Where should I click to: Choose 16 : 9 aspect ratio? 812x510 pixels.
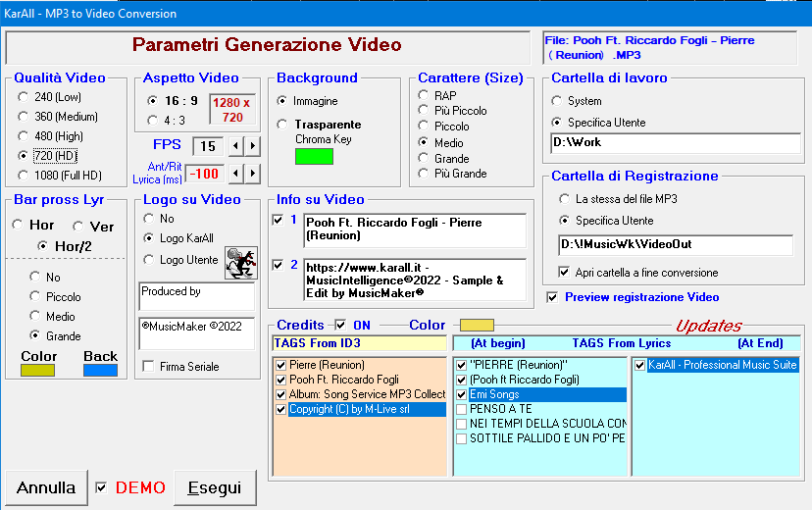pyautogui.click(x=152, y=100)
